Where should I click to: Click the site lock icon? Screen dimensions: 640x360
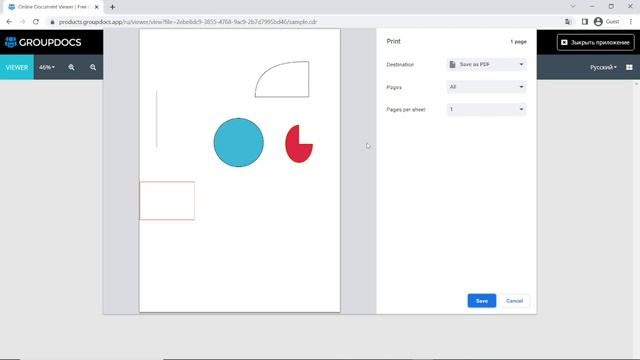click(x=52, y=22)
